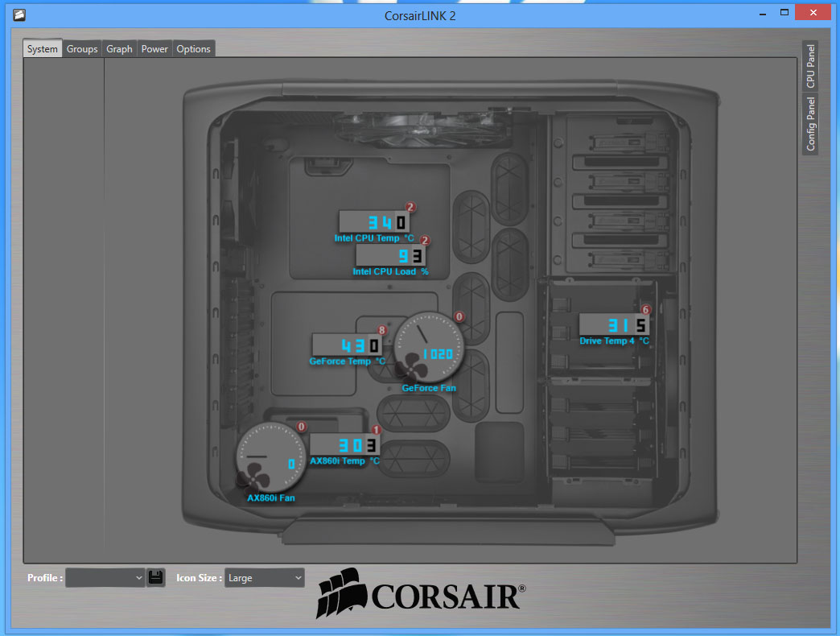Switch to the Groups tab
The image size is (840, 636).
click(82, 49)
